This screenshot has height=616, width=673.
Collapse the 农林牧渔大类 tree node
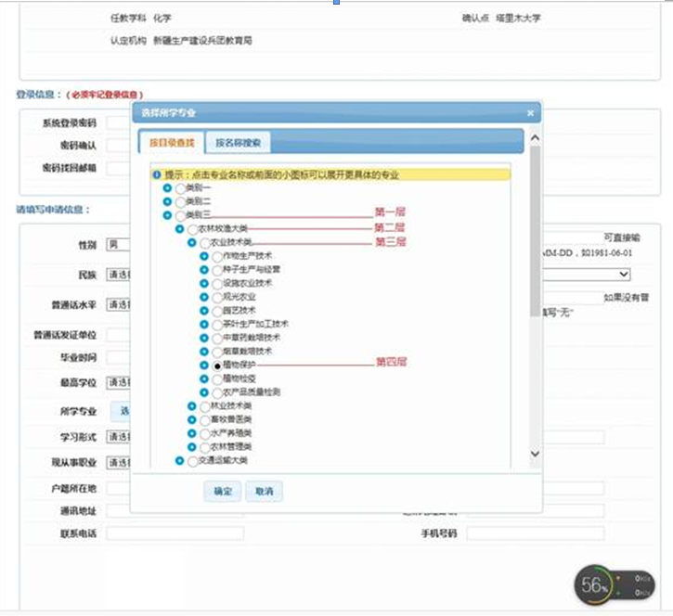179,228
